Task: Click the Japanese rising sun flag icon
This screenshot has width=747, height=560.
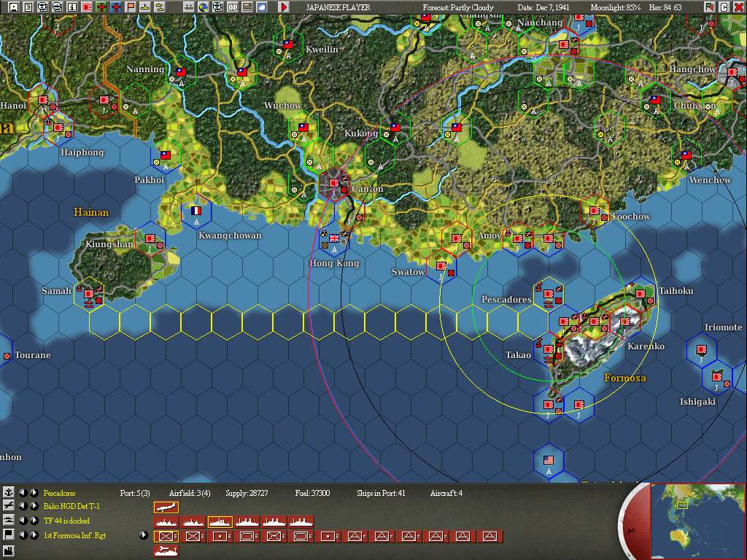Action: (87, 7)
